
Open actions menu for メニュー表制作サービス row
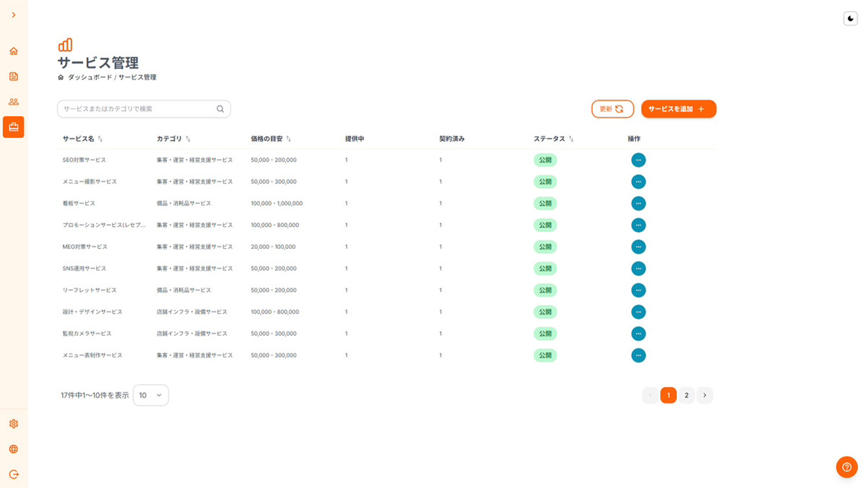[x=638, y=355]
